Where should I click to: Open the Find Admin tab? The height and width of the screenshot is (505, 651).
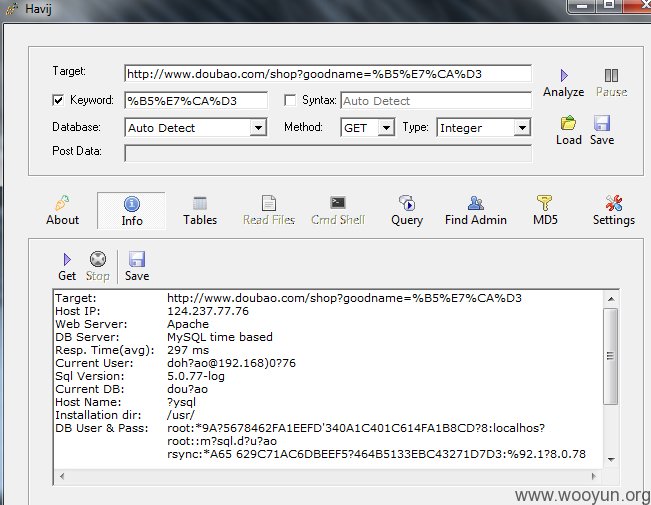(476, 211)
